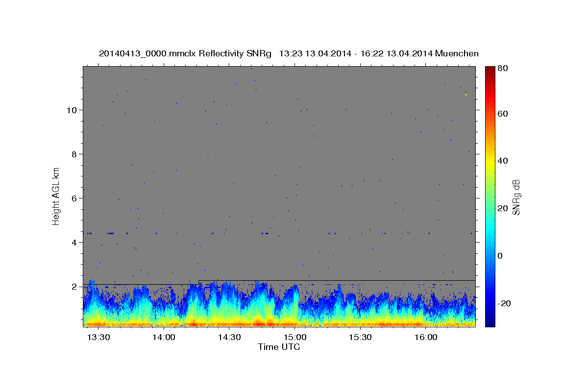Click the 'SNRg dB' colorbar label
This screenshot has height=392, width=588.
pos(515,197)
